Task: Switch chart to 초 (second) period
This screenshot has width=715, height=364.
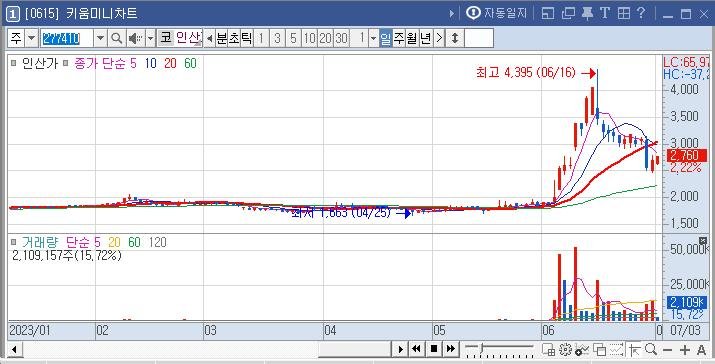Action: (233, 39)
